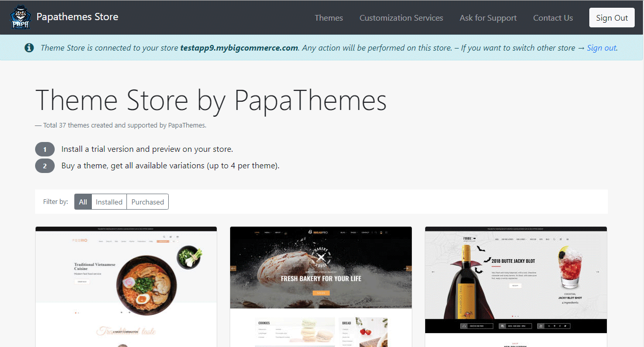This screenshot has width=644, height=347.
Task: Click the info circle icon in the banner
Action: (x=29, y=48)
